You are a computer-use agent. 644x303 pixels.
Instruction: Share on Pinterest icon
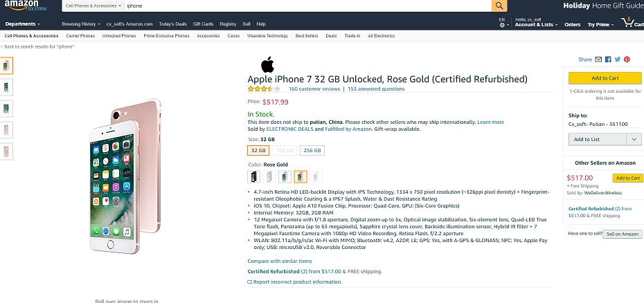627,59
